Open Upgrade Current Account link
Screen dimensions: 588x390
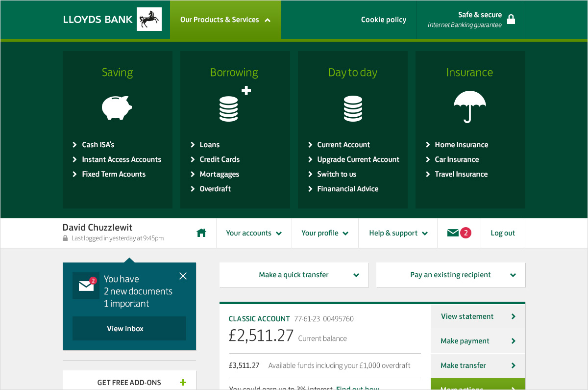pos(358,159)
